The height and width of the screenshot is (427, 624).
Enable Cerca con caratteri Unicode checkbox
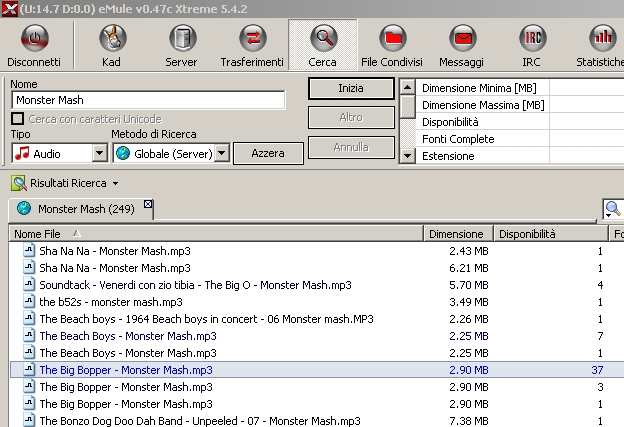pos(19,119)
